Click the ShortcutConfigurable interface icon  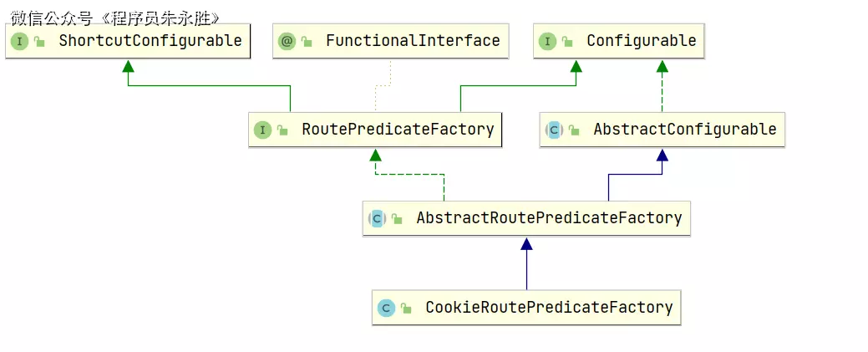pos(20,41)
